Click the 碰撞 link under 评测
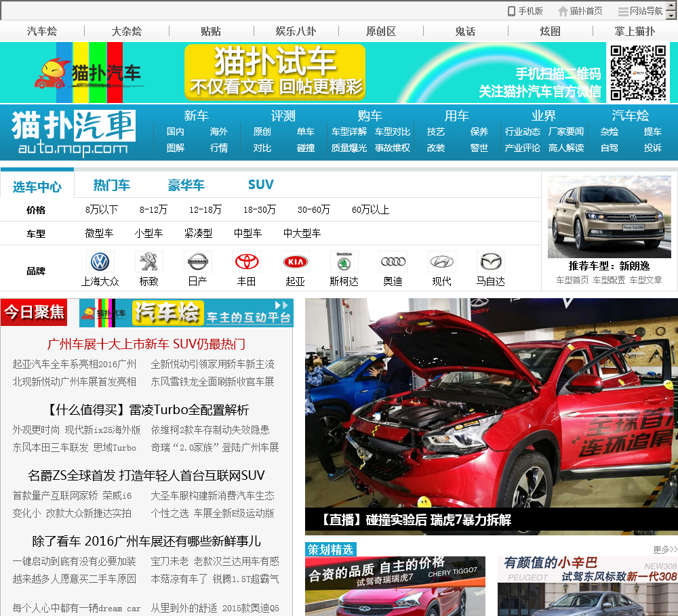This screenshot has width=678, height=616. coord(306,148)
